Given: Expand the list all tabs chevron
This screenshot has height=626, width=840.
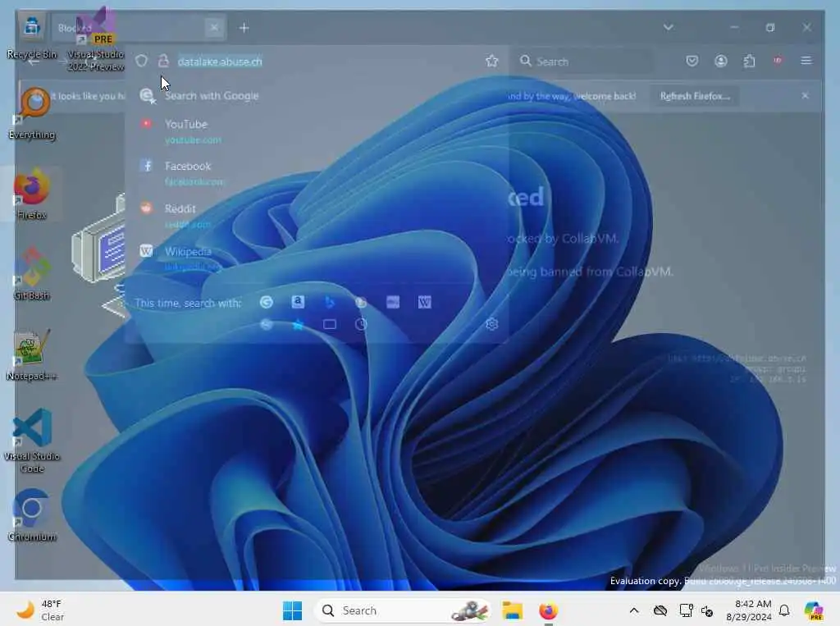Looking at the screenshot, I should (668, 27).
